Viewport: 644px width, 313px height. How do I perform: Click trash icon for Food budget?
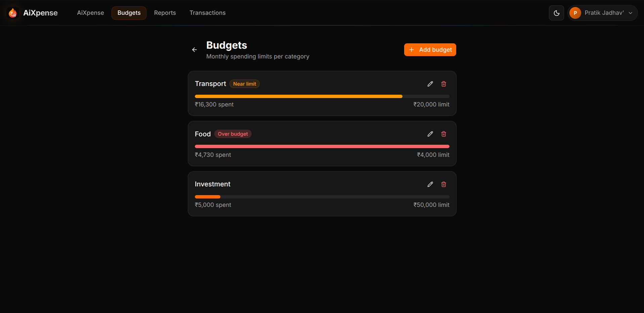point(443,134)
